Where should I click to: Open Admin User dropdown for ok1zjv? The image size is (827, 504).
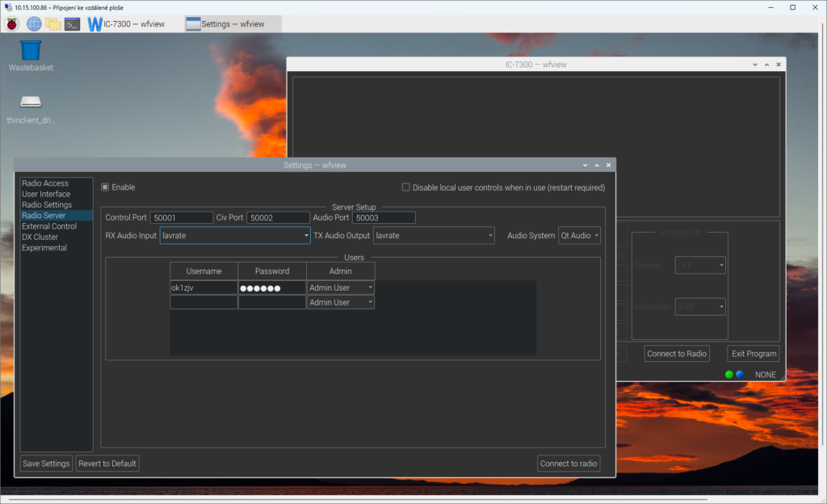[340, 288]
